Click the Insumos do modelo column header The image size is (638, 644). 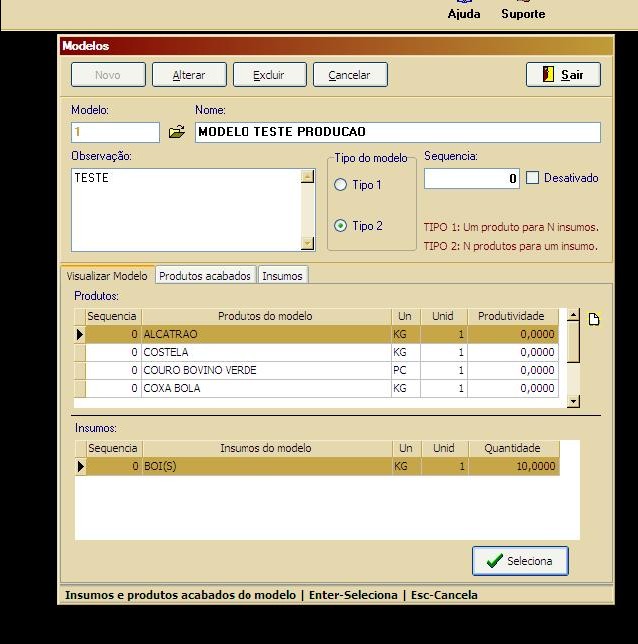(x=267, y=448)
